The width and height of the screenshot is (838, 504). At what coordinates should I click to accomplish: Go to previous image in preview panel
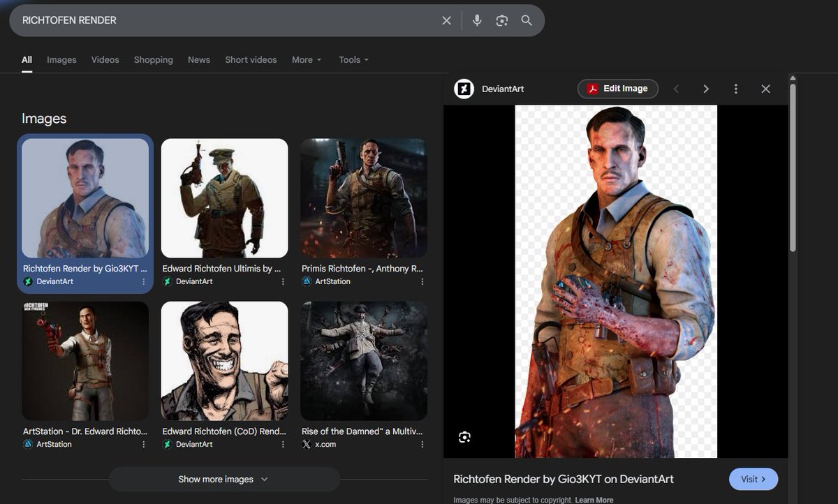pyautogui.click(x=676, y=89)
